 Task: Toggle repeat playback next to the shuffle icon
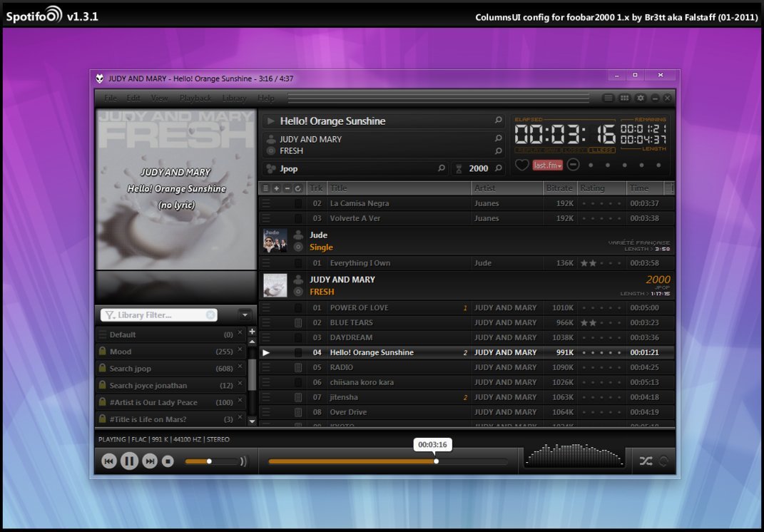click(663, 461)
